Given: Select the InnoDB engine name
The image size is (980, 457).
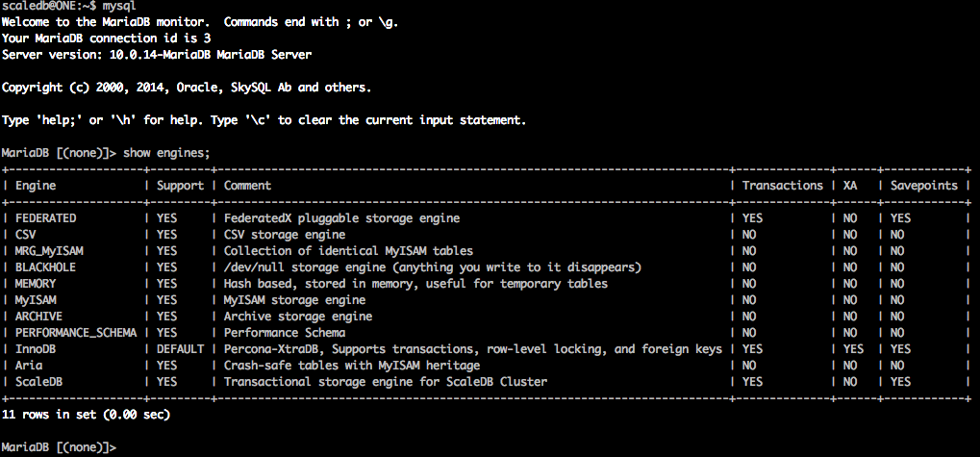Looking at the screenshot, I should click(37, 349).
